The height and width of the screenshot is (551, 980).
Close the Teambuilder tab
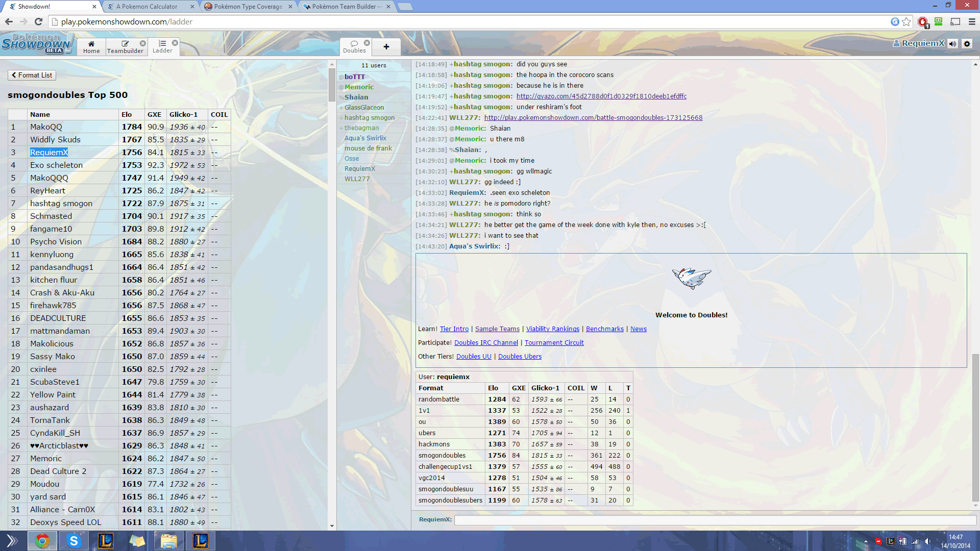[143, 43]
